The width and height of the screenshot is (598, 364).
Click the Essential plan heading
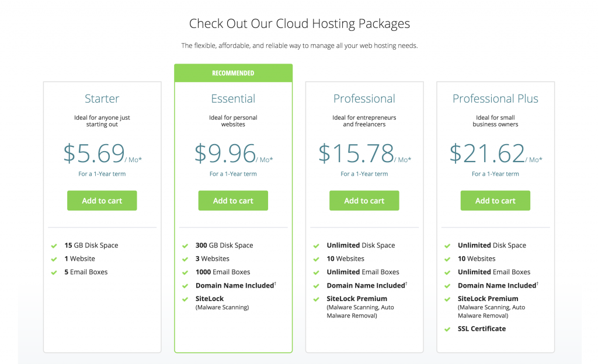[233, 99]
